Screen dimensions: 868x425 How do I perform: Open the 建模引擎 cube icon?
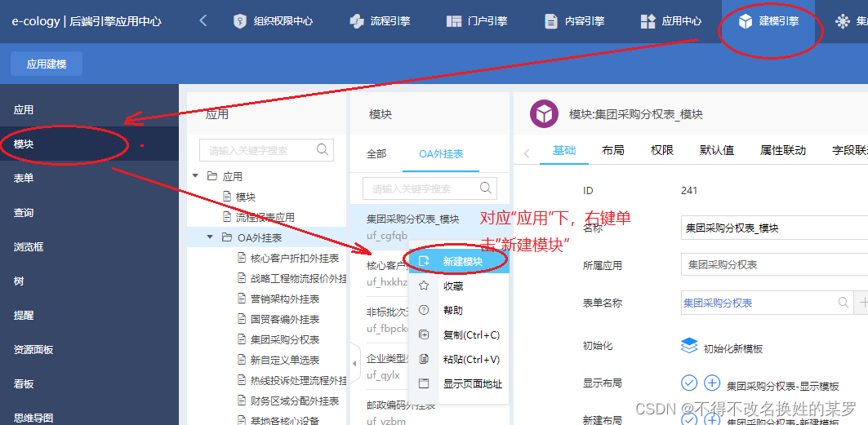click(746, 21)
